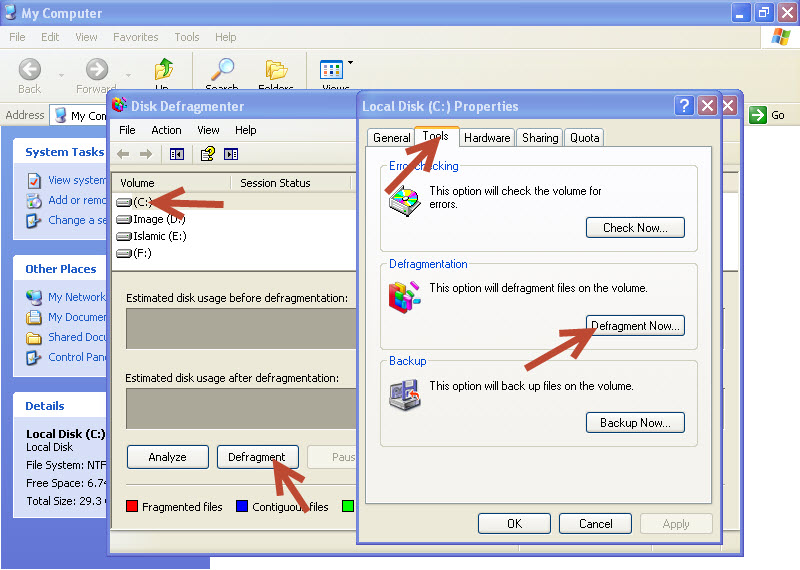Open View system information link

[x=77, y=180]
